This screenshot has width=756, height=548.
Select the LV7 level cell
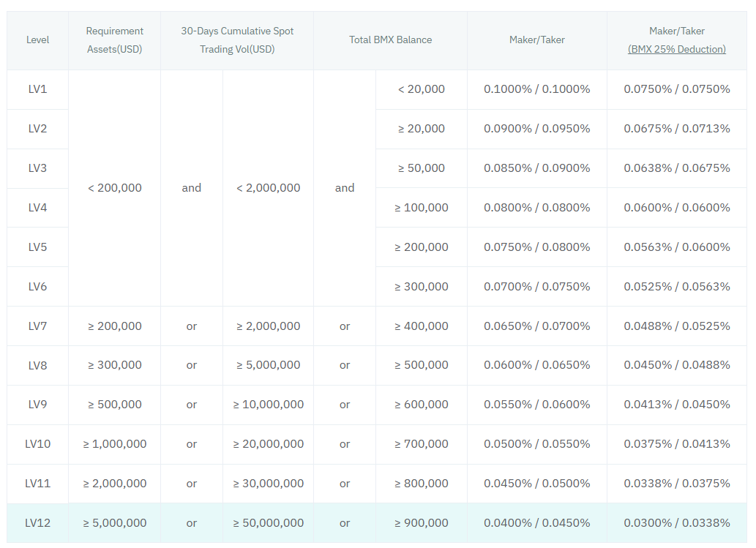coord(37,326)
